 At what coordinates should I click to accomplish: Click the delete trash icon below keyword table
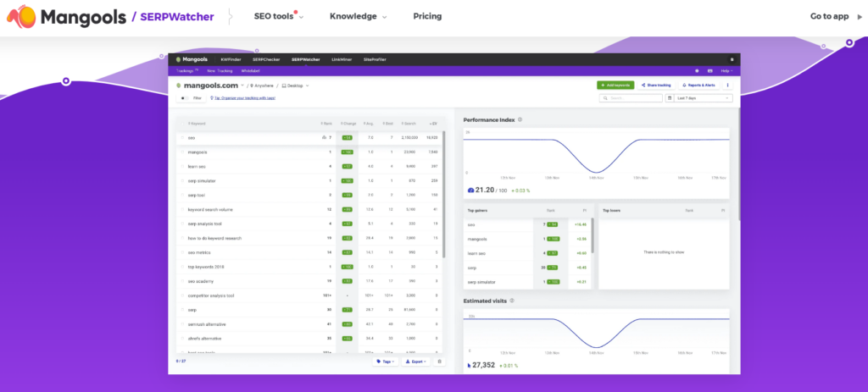click(x=439, y=362)
